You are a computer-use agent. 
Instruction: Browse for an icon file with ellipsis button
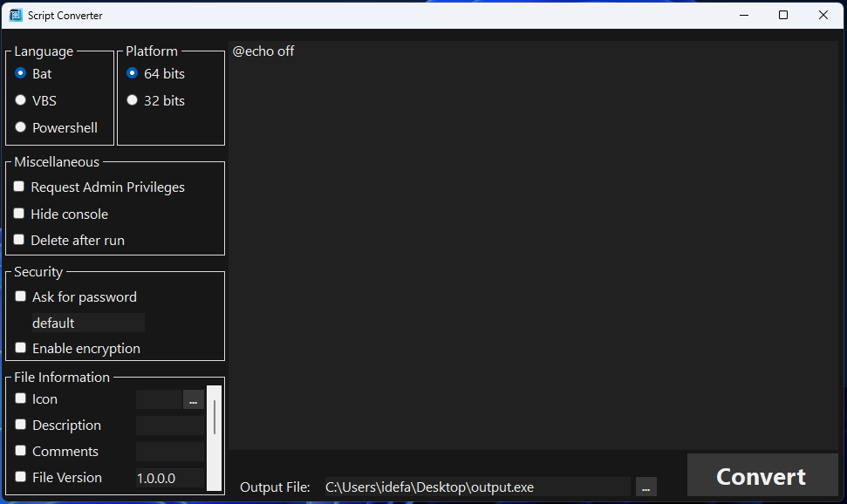point(193,399)
